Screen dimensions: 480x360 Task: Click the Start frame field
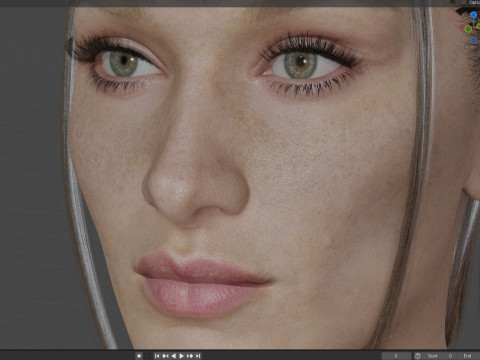point(440,356)
